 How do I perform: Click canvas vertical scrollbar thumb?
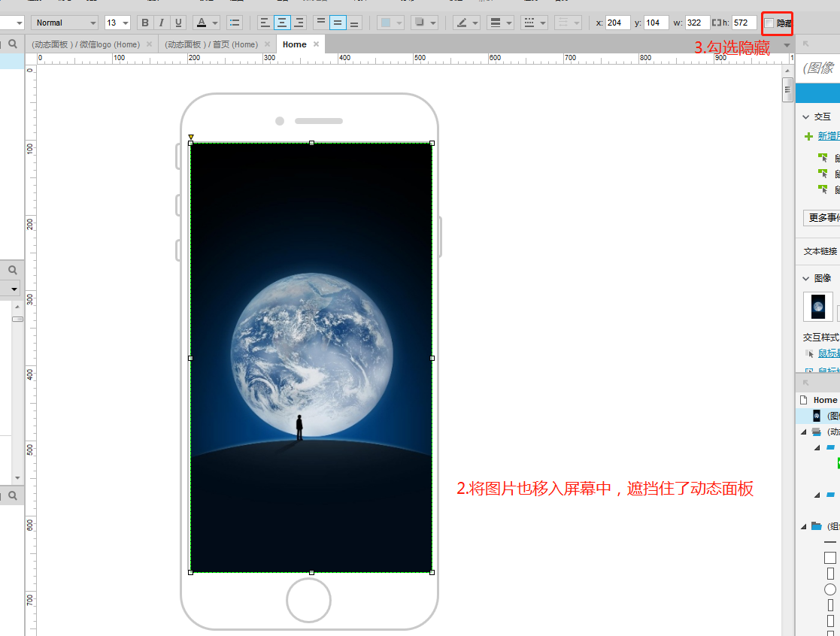[787, 89]
